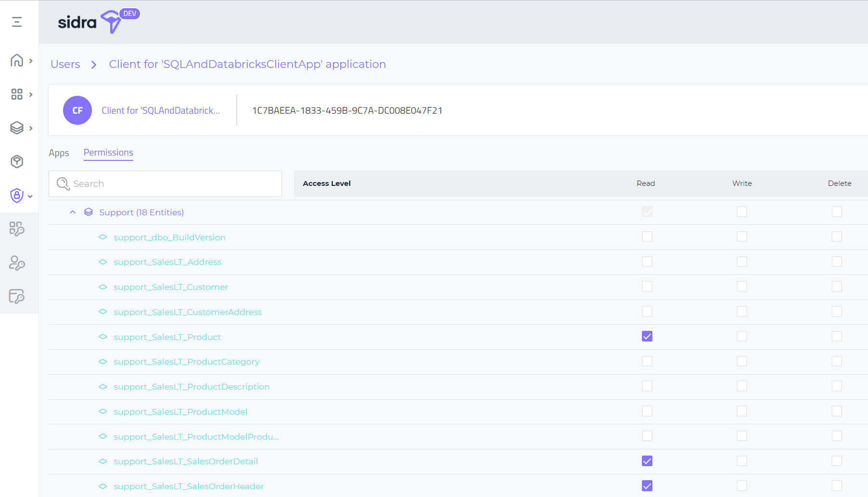Collapse the Support entities group
Screen dimensions: 868x497
pyautogui.click(x=73, y=212)
